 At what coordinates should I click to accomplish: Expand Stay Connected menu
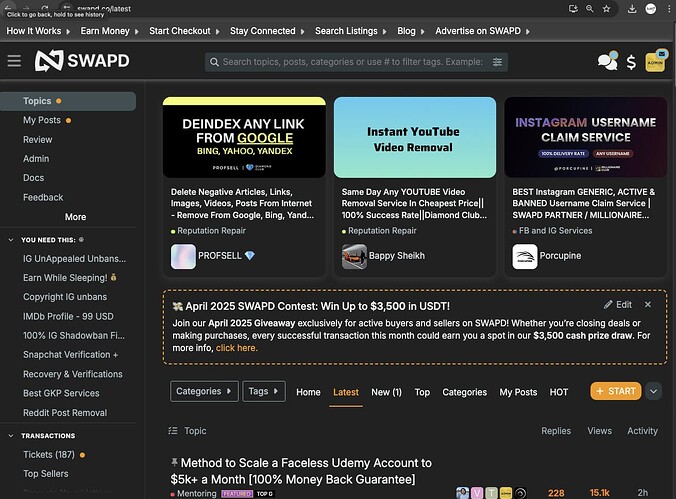click(x=267, y=31)
